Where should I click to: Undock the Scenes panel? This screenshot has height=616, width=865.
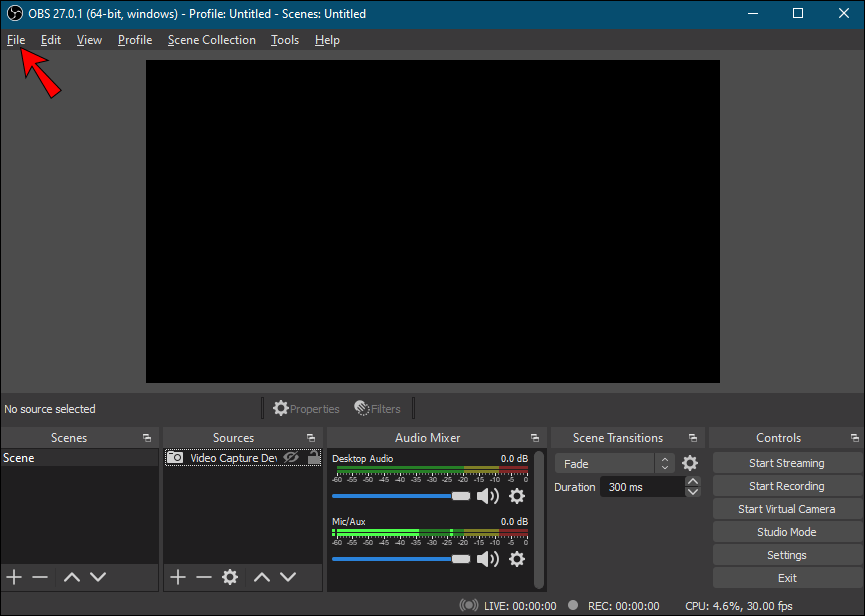pyautogui.click(x=147, y=438)
